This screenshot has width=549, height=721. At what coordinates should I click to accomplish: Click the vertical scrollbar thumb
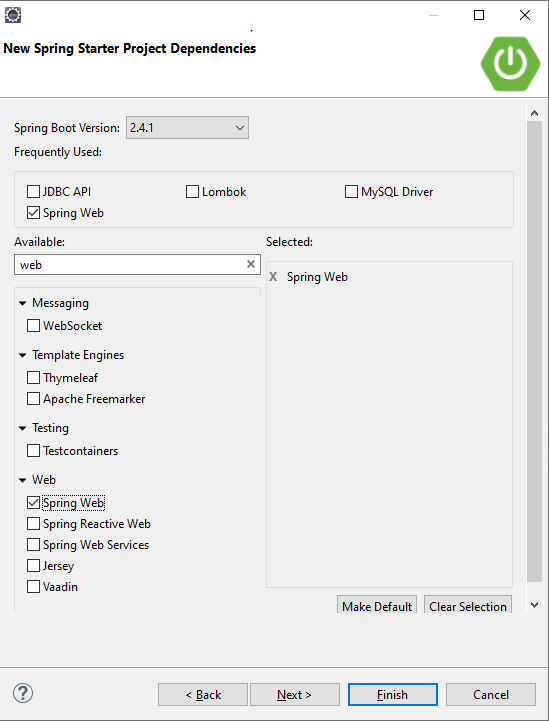tap(534, 351)
